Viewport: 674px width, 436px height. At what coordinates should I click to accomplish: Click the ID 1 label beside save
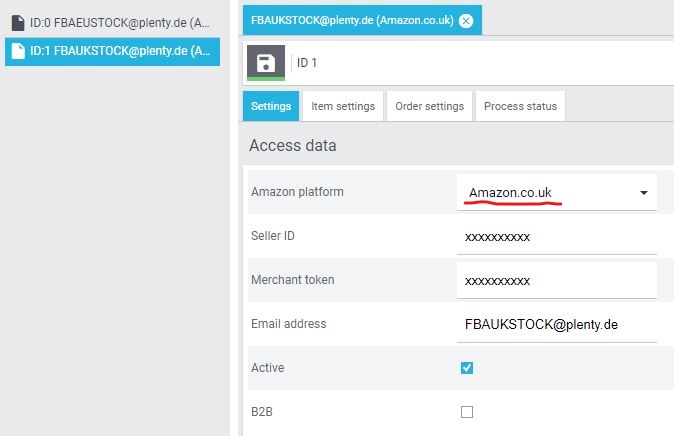[x=306, y=63]
